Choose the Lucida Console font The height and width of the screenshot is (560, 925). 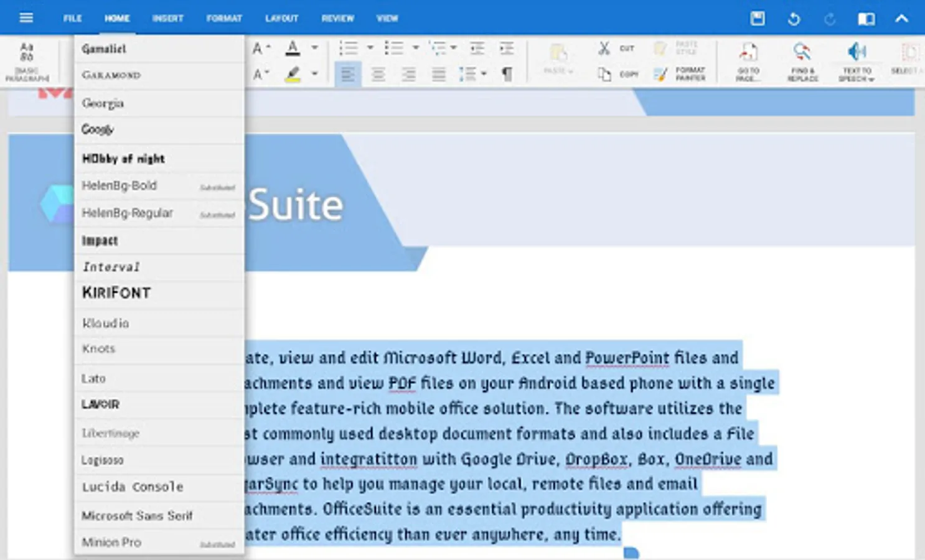pos(159,487)
